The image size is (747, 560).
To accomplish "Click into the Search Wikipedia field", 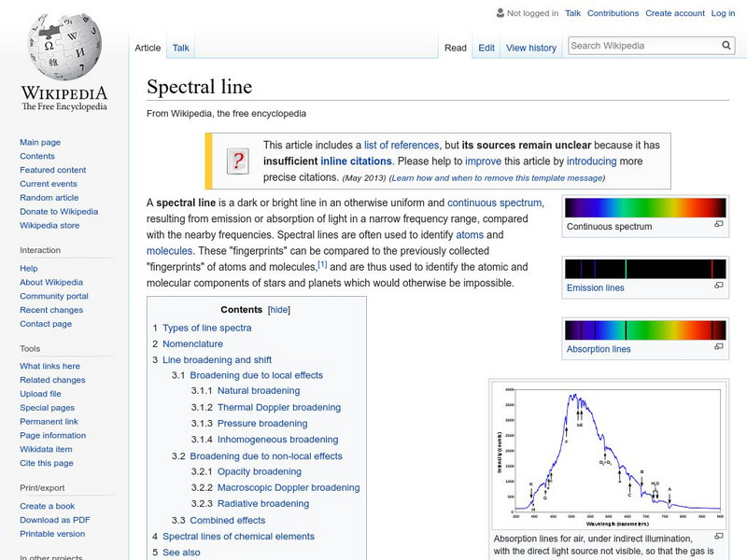I will (x=642, y=45).
